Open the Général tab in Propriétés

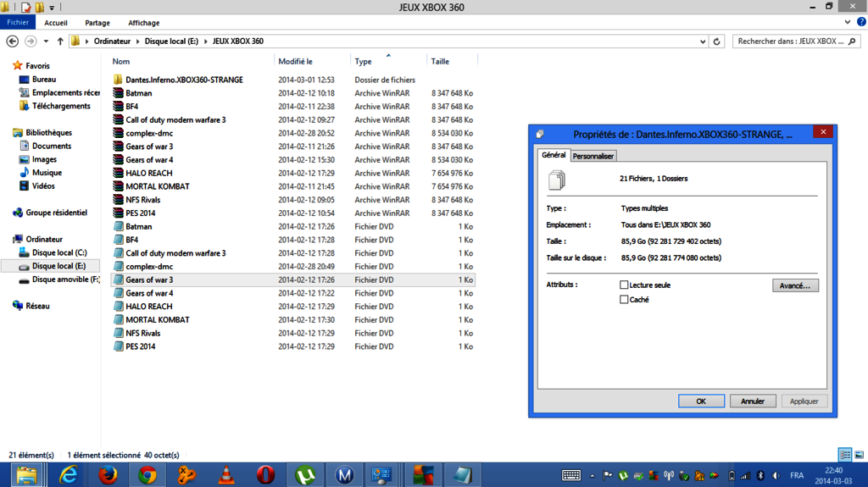pyautogui.click(x=554, y=155)
